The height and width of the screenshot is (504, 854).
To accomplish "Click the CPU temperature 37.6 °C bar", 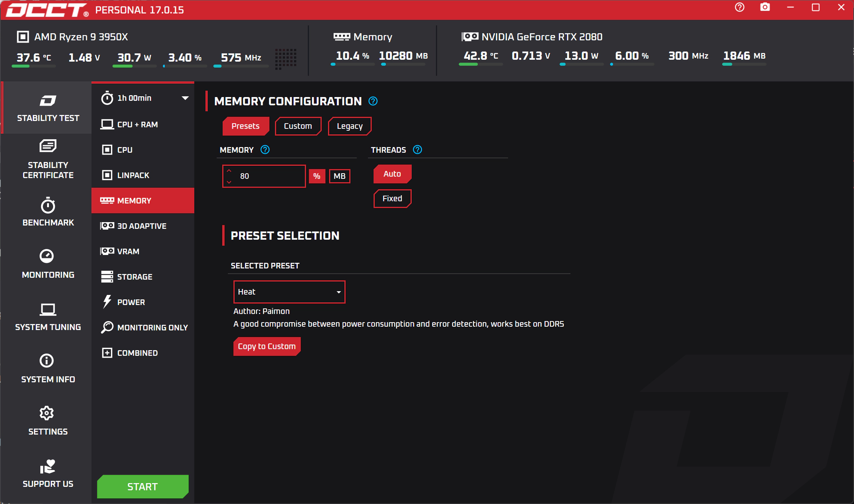I will (34, 66).
